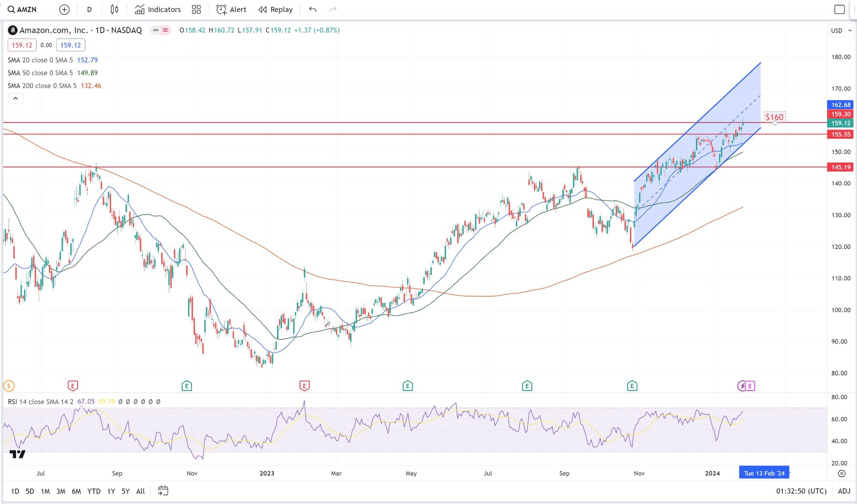Open layout setup square icon
The width and height of the screenshot is (857, 504).
[839, 9]
